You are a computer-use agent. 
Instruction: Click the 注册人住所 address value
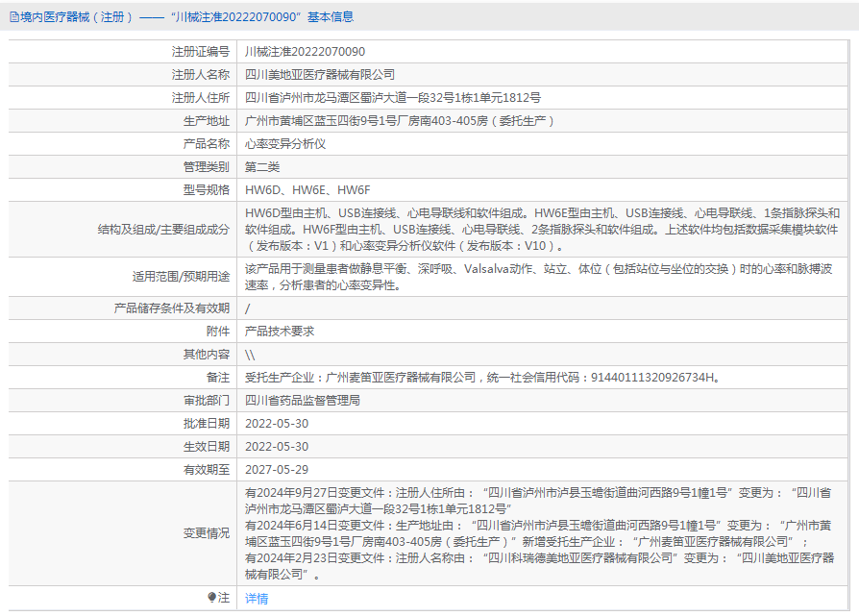click(x=393, y=97)
